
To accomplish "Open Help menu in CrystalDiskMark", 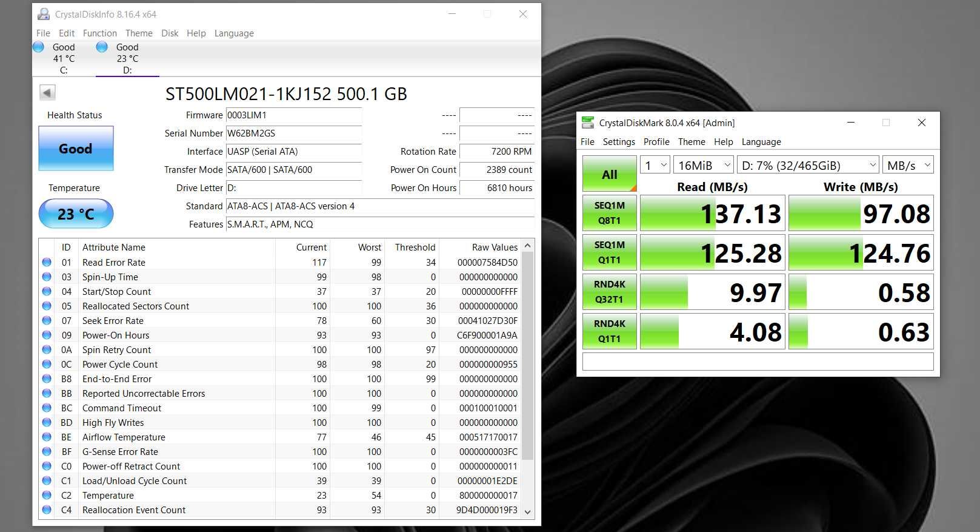I will pos(723,141).
